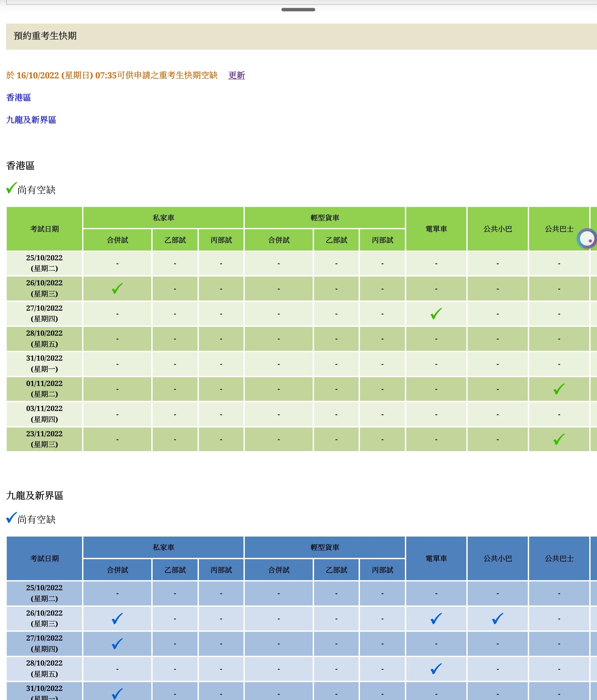This screenshot has height=700, width=597.
Task: Click 25/10/2022 date row in Kowloon table
Action: (x=44, y=593)
